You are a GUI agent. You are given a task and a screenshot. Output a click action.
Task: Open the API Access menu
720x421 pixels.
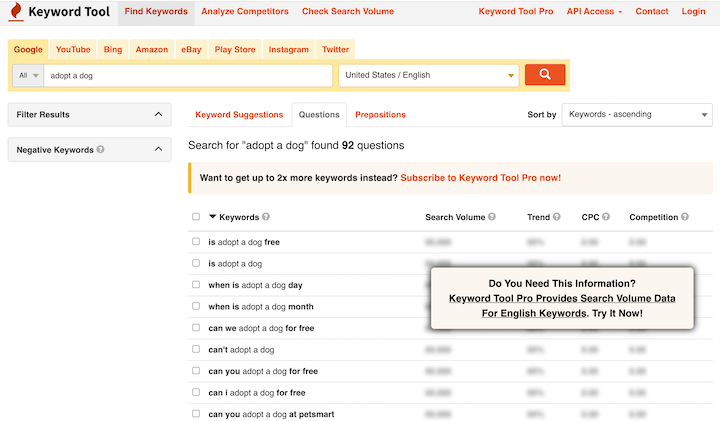point(594,11)
